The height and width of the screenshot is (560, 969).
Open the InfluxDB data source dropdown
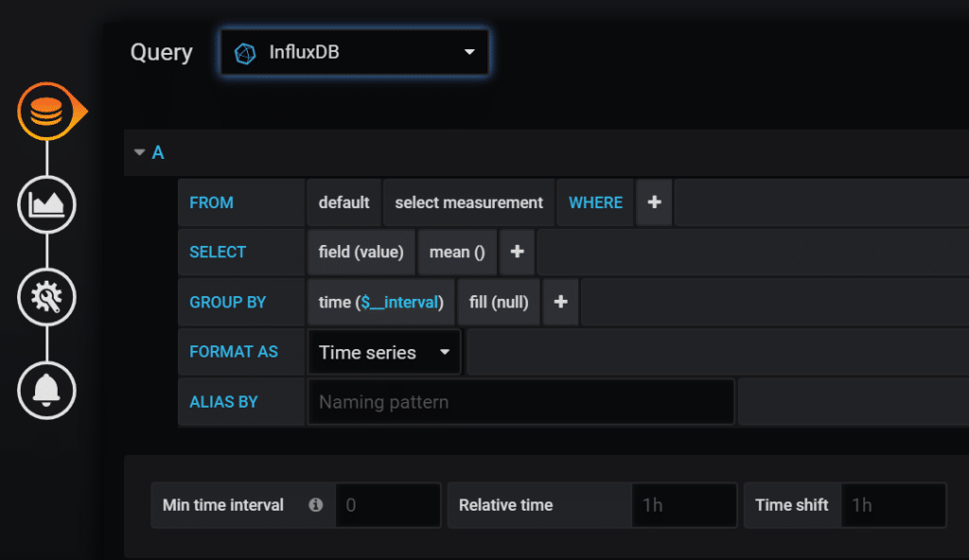[355, 53]
